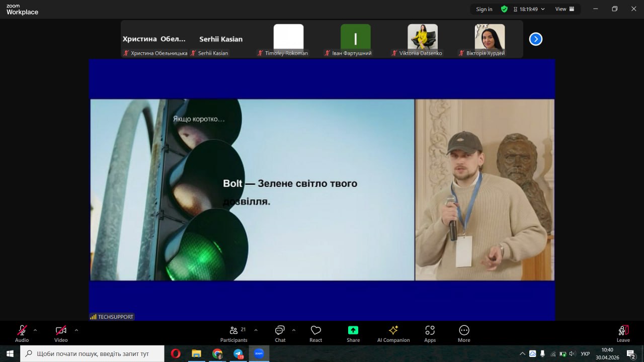Image resolution: width=644 pixels, height=362 pixels.
Task: Leave the meeting
Action: click(623, 333)
